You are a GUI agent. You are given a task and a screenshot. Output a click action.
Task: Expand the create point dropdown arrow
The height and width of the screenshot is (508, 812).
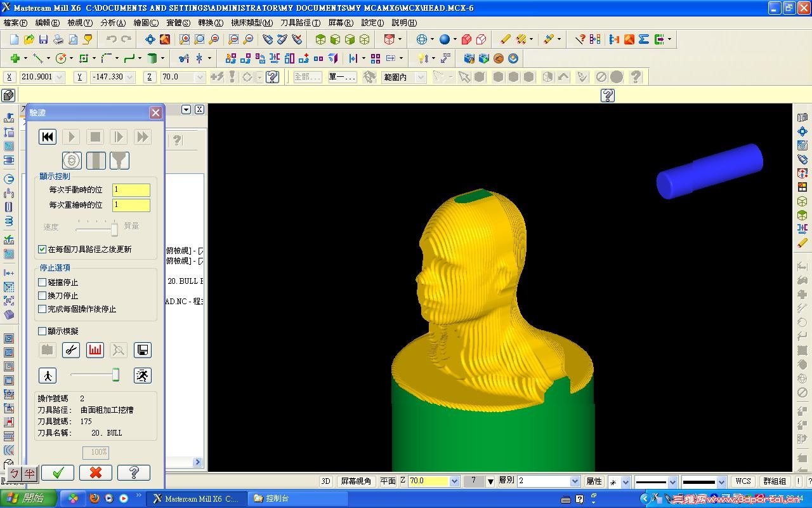click(x=25, y=58)
